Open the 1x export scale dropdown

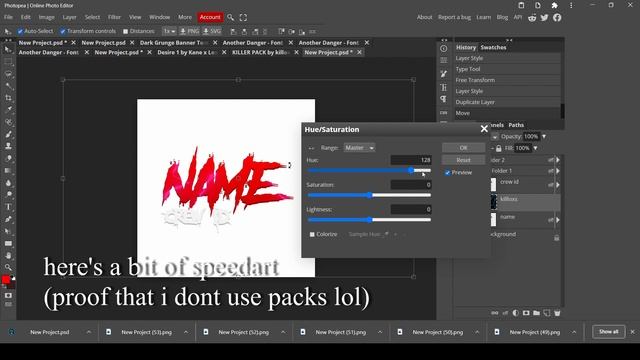pyautogui.click(x=169, y=31)
